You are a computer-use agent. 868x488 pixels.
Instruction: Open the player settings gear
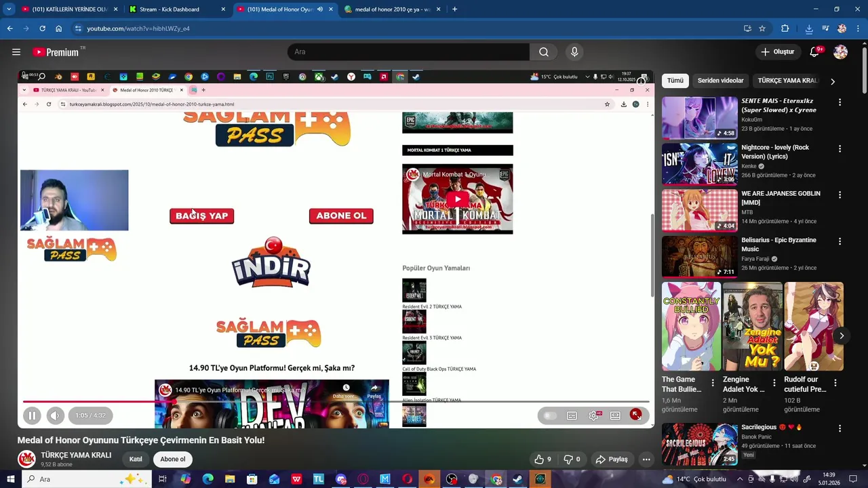593,415
